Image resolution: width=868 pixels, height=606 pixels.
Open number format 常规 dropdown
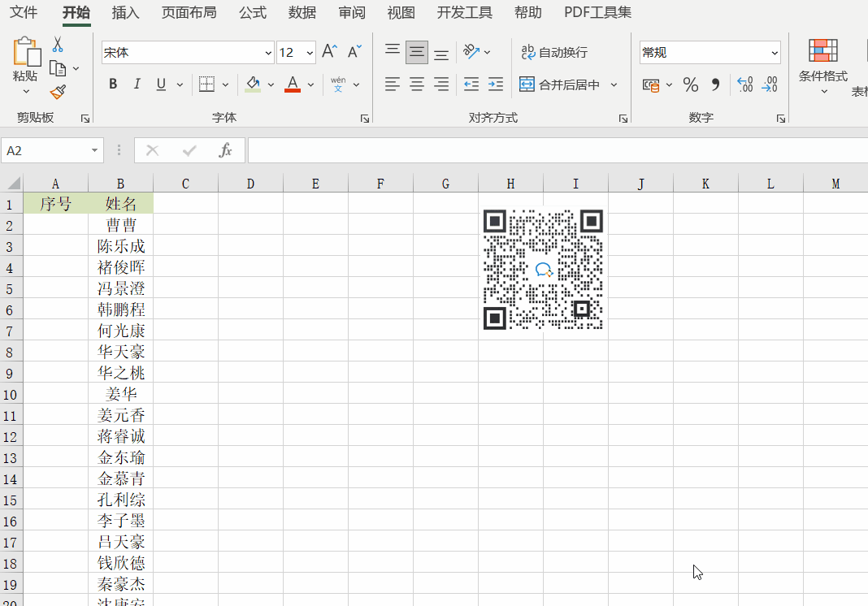point(775,53)
